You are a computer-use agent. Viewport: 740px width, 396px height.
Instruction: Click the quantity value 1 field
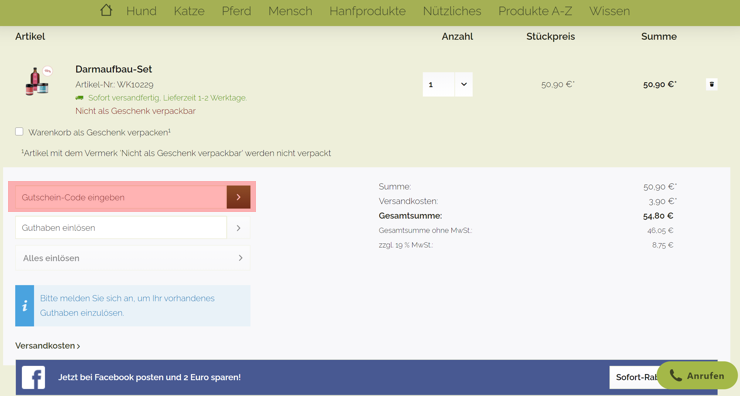[438, 84]
